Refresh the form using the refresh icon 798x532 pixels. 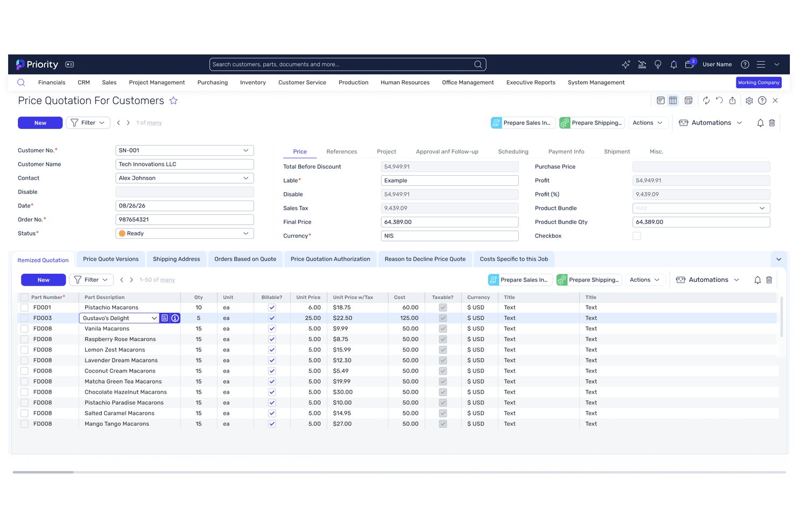pos(706,100)
